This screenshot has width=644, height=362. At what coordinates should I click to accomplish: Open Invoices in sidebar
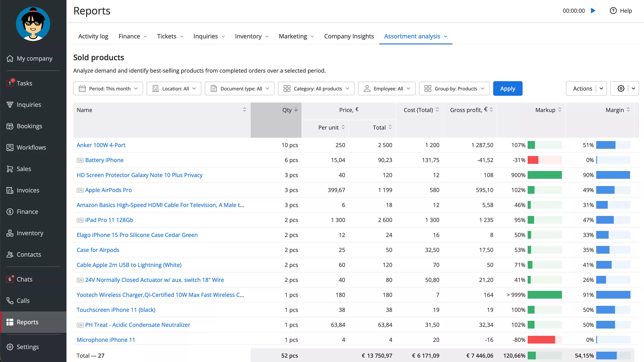pos(28,190)
